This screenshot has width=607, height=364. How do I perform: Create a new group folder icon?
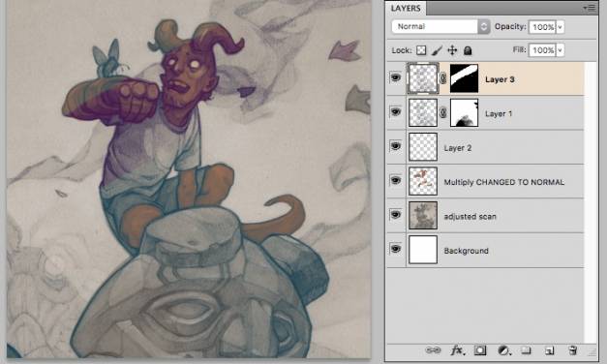point(526,350)
